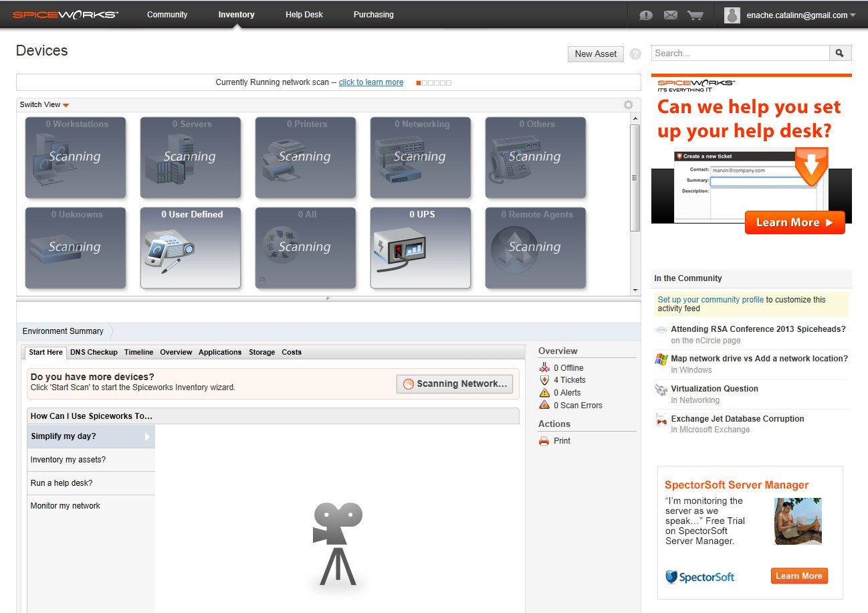Switch to the Costs tab
This screenshot has height=613, width=868.
point(292,352)
